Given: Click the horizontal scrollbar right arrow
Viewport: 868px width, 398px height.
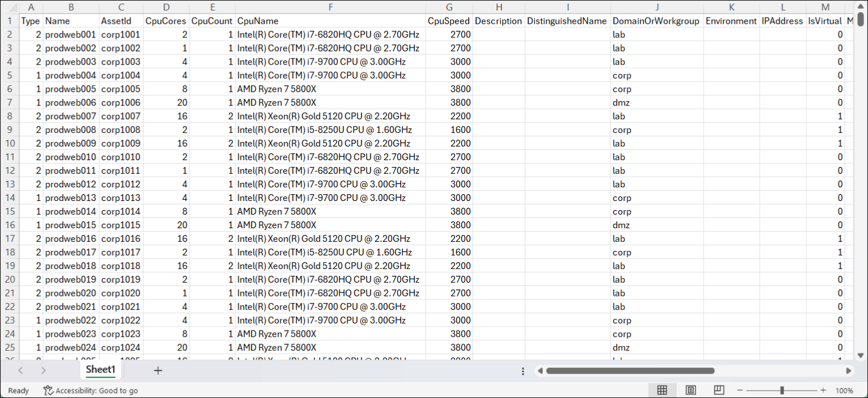Looking at the screenshot, I should 849,371.
